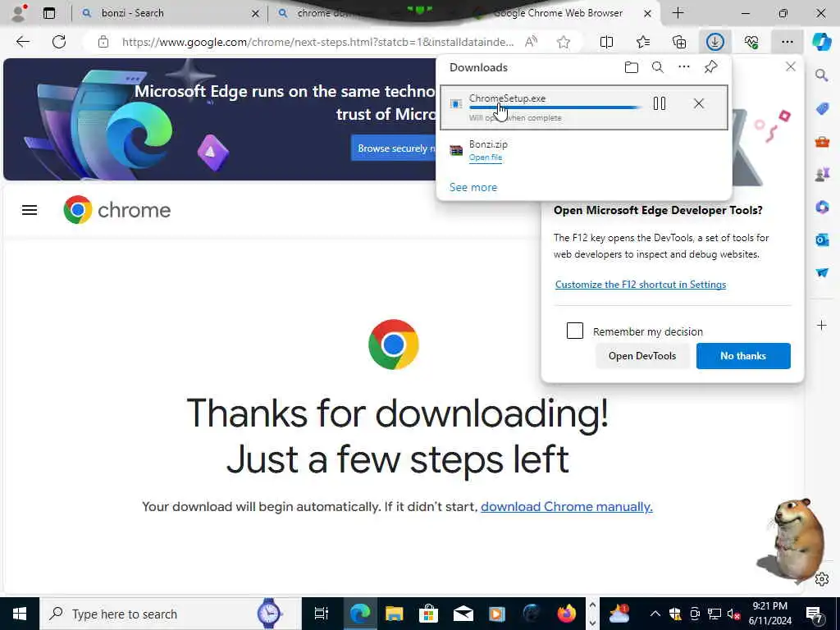This screenshot has width=840, height=630.
Task: Open the Collections icon
Action: pos(679,42)
